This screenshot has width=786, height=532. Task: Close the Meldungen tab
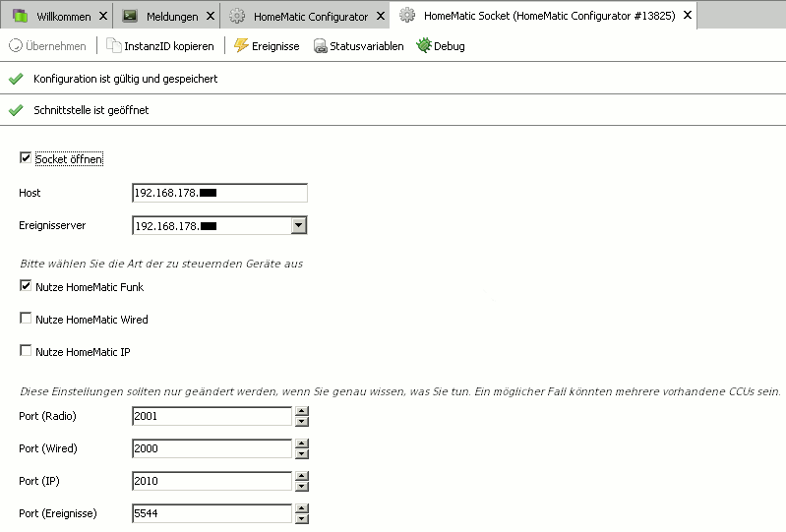(x=211, y=16)
